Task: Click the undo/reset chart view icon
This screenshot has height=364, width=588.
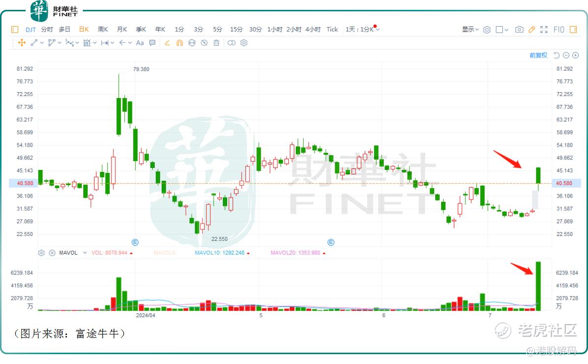Action: pos(556,55)
